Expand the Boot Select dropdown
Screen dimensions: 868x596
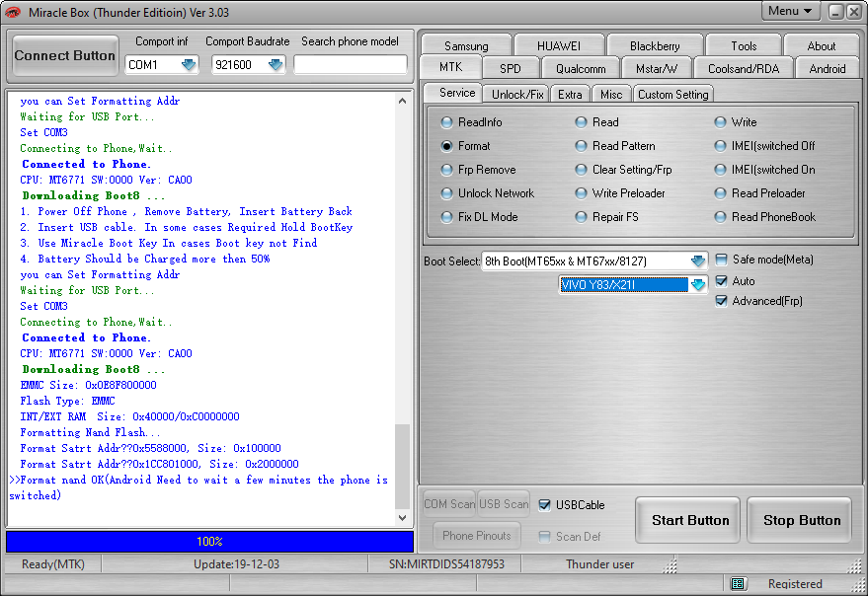click(x=698, y=261)
